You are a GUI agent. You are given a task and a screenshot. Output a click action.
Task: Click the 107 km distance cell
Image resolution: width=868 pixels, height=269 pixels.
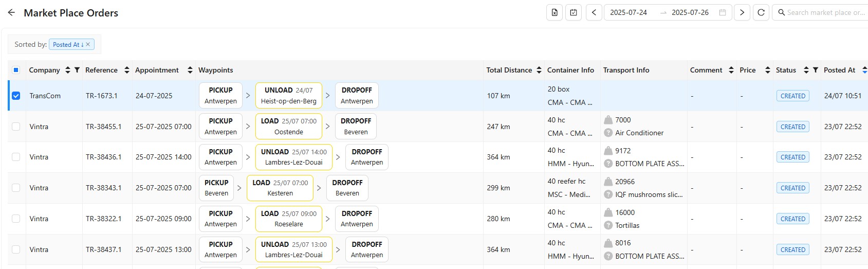[498, 96]
